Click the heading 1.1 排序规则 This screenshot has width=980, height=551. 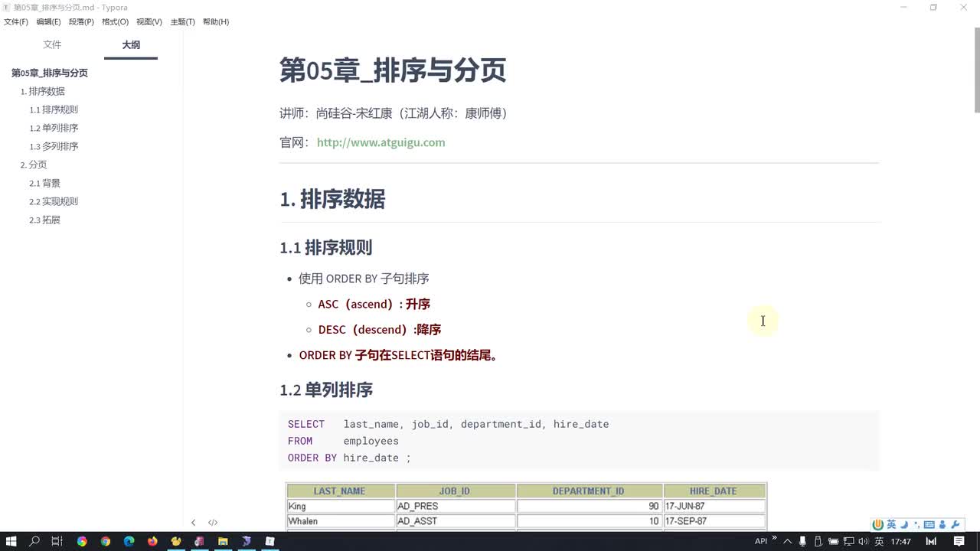click(326, 247)
